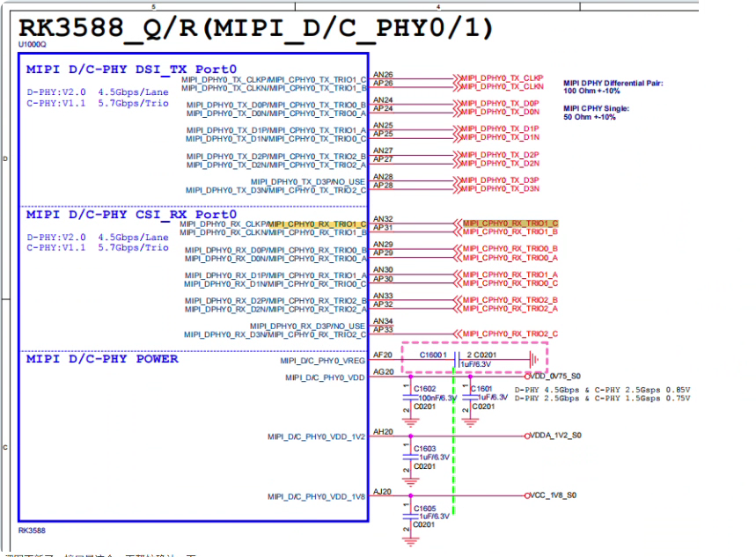The image size is (756, 557).
Task: Click VDD_0V75_S0 power port
Action: click(x=553, y=376)
